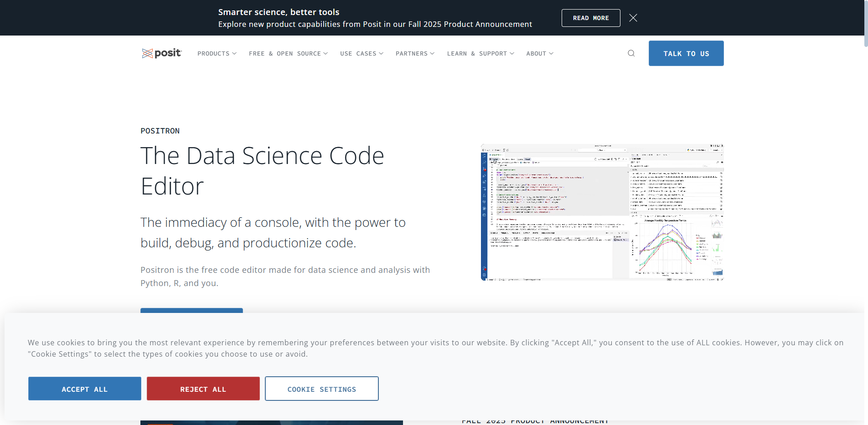Click the Posit logo in the header
The image size is (868, 425).
pyautogui.click(x=161, y=53)
